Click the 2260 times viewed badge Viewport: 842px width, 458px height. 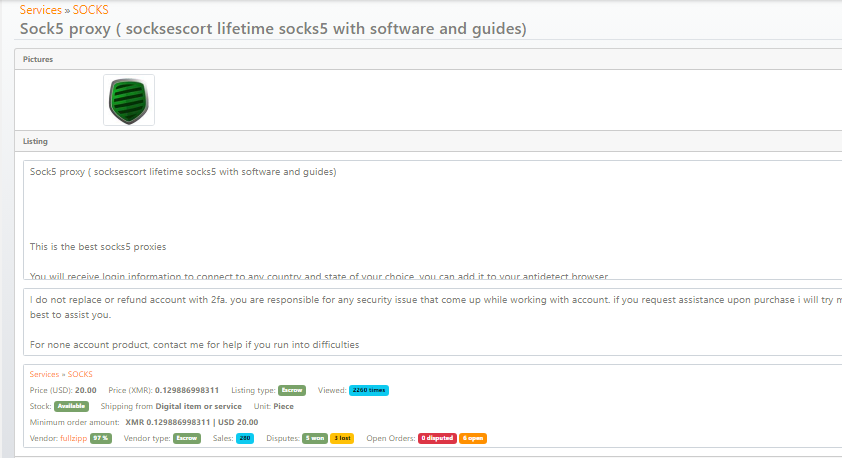pos(368,390)
